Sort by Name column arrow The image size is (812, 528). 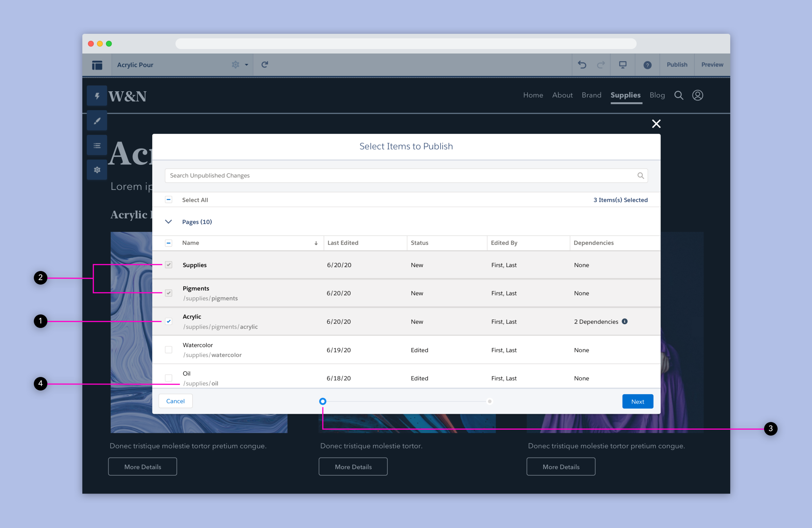316,243
